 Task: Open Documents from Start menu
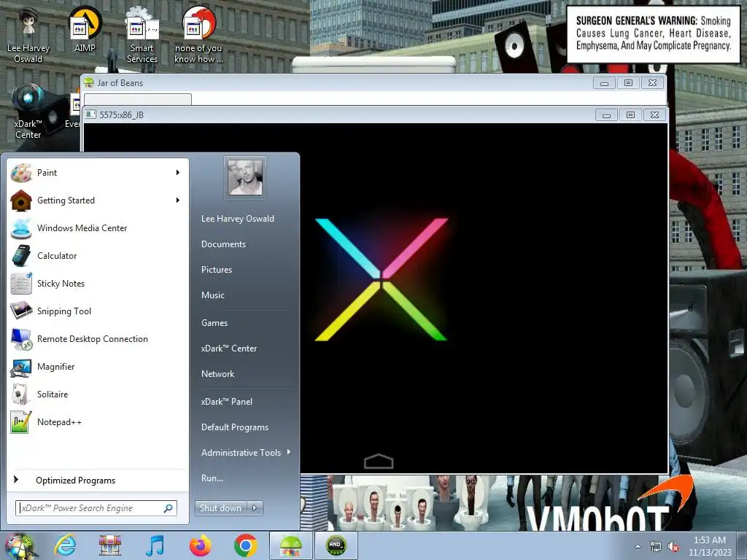pos(223,244)
